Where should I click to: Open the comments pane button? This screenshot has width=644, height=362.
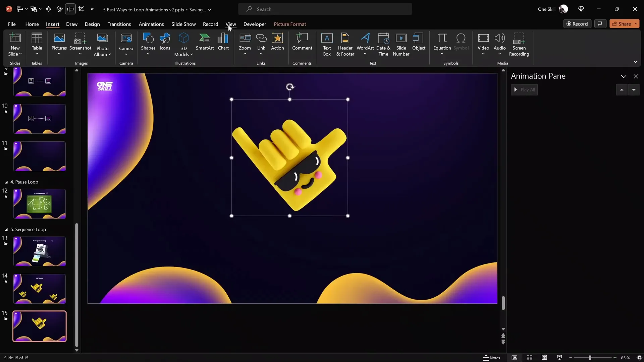pos(600,24)
